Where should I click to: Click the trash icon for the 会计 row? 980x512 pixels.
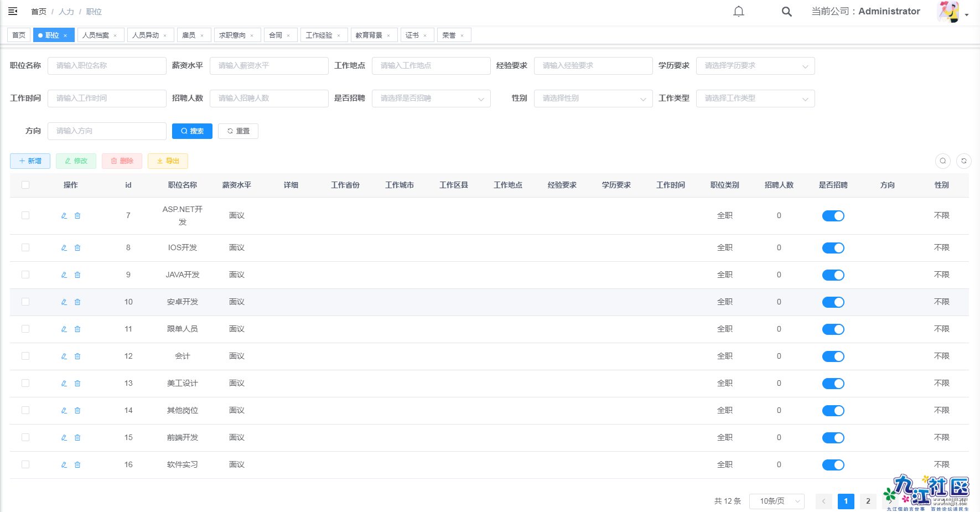tap(77, 356)
